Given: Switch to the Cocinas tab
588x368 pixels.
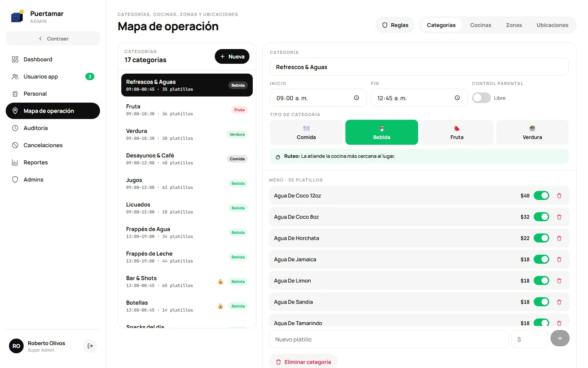Looking at the screenshot, I should pyautogui.click(x=481, y=25).
